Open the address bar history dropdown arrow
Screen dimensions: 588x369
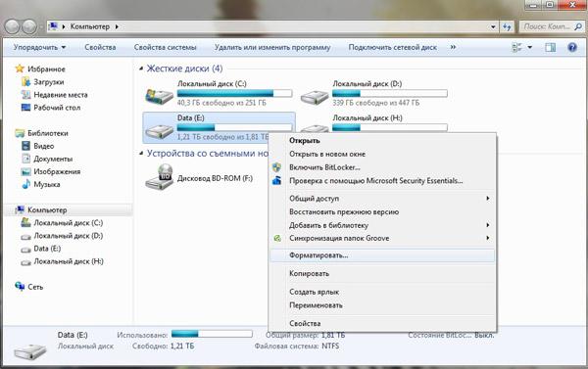493,26
